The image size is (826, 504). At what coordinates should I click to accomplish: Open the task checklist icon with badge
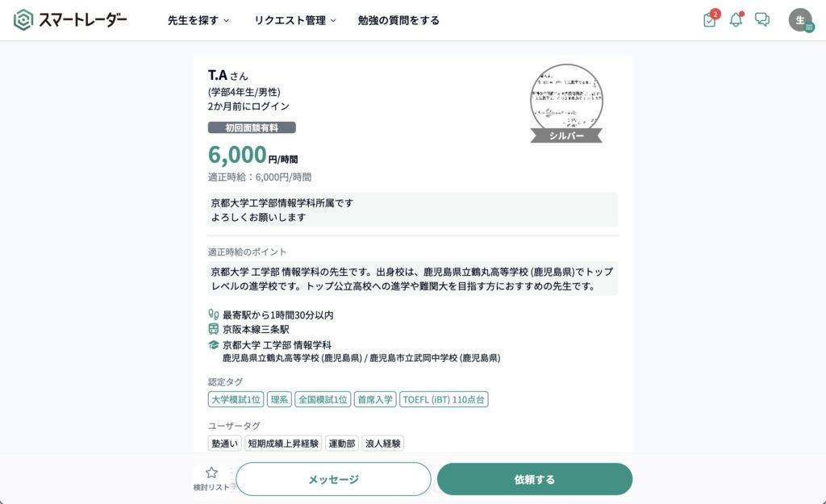[x=710, y=20]
